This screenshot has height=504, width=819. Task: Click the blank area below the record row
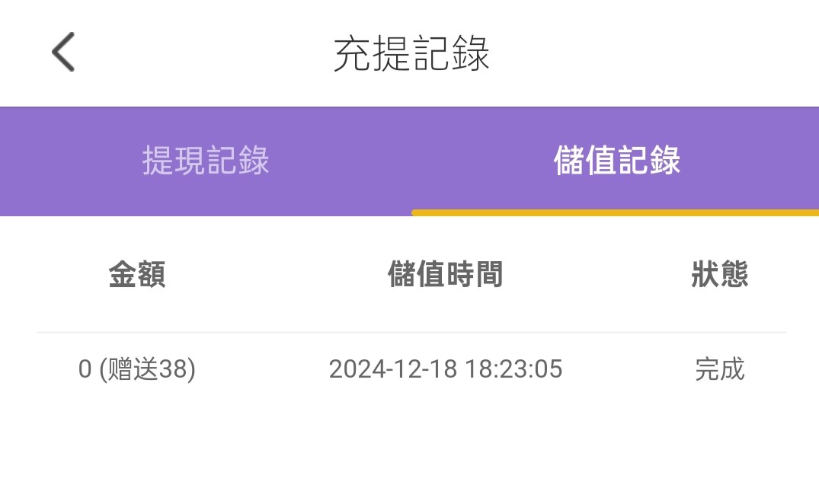(x=411, y=449)
